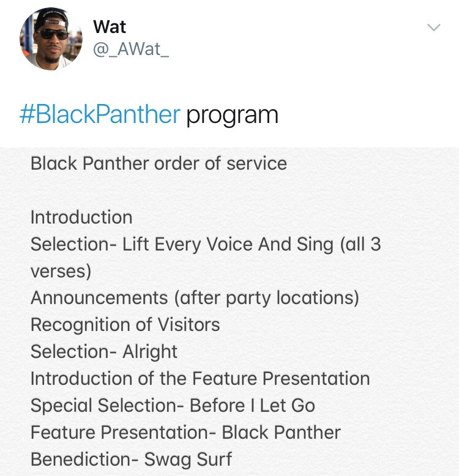This screenshot has height=476, width=459.
Task: Tap "Special Selection- Before I Let Go"
Action: [x=173, y=405]
